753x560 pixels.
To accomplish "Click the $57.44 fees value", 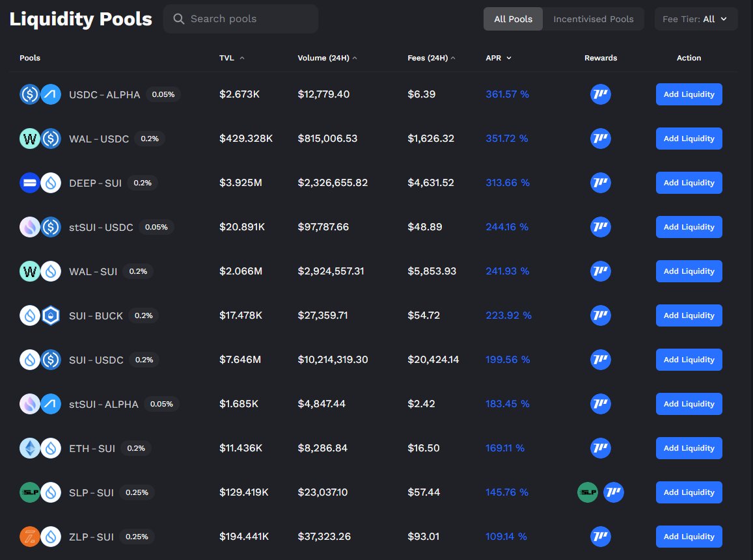I will tap(424, 492).
